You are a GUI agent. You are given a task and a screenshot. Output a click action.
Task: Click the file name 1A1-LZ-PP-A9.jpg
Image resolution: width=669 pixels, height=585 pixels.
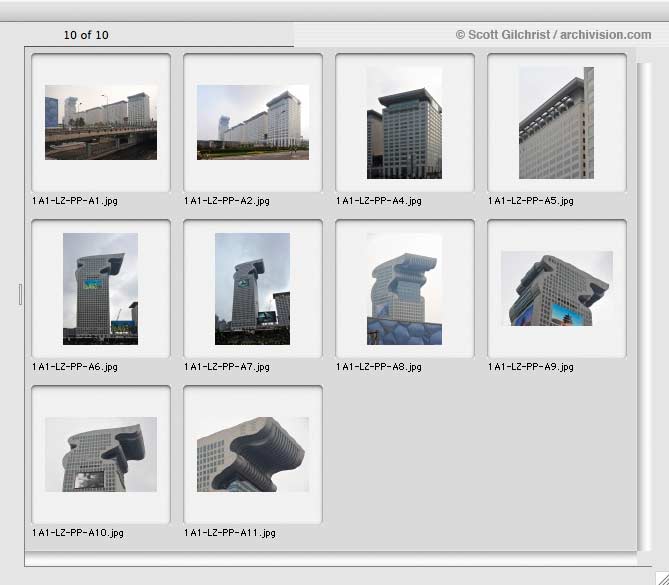(531, 367)
